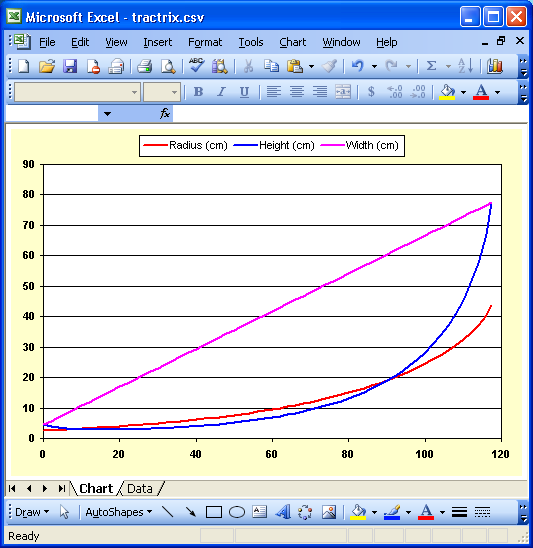Select the Text Box tool
533x548 pixels.
point(260,512)
